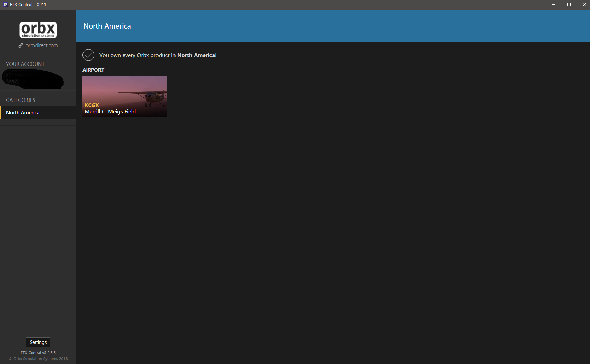Maximize the FTX Central window

(569, 4)
